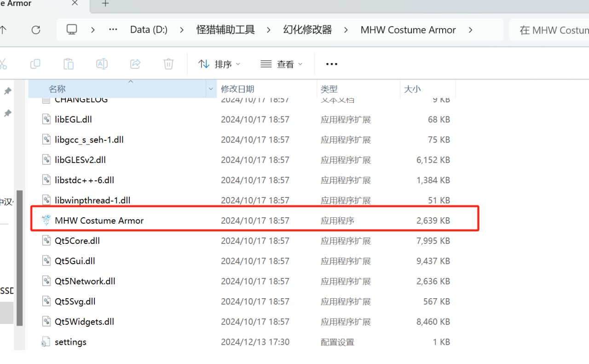Image resolution: width=589 pixels, height=364 pixels.
Task: Click the lower pin icon in the navigation pane
Action: (x=8, y=113)
